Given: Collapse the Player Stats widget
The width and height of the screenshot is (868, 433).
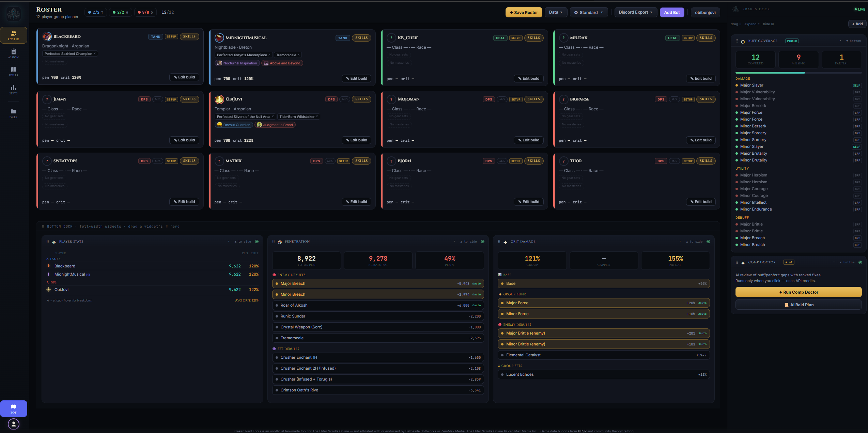Looking at the screenshot, I should click(x=229, y=242).
